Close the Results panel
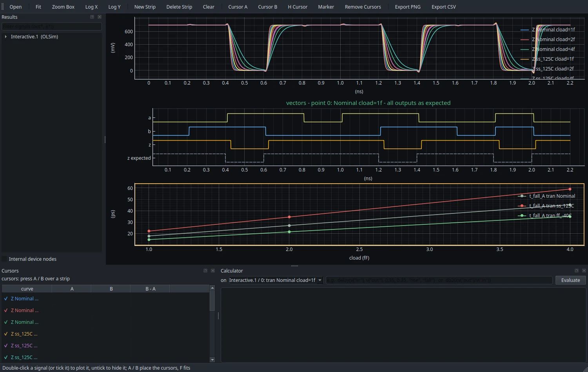The height and width of the screenshot is (372, 588). coord(100,17)
